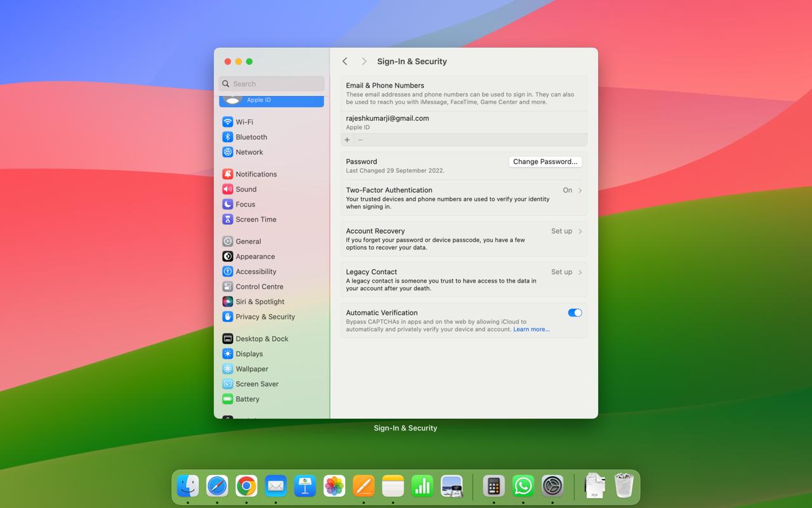Image resolution: width=812 pixels, height=508 pixels.
Task: Go back with the left chevron
Action: coord(345,62)
